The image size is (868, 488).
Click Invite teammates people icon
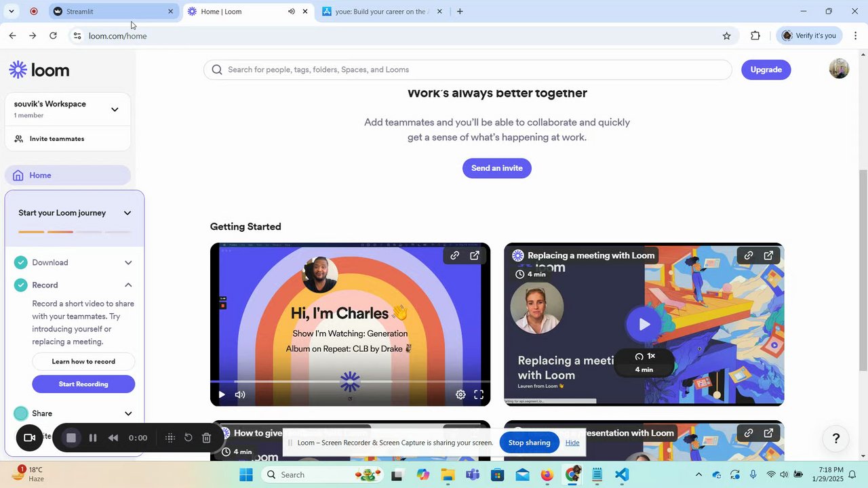click(x=19, y=139)
